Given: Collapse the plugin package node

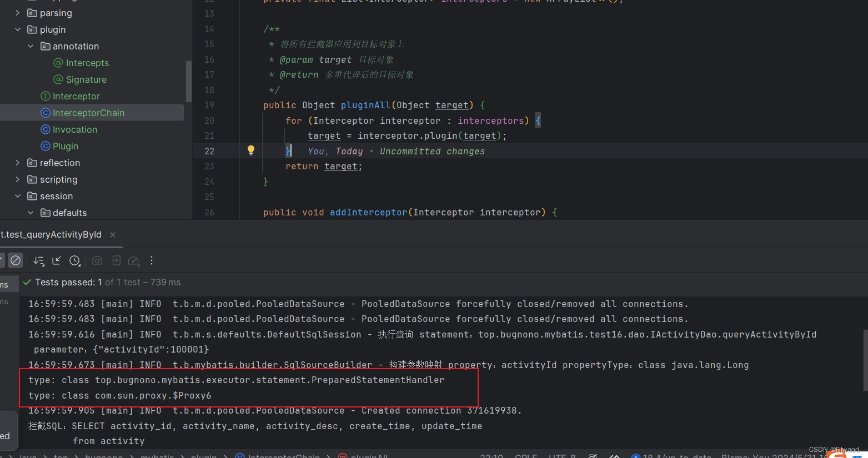Looking at the screenshot, I should (18, 29).
